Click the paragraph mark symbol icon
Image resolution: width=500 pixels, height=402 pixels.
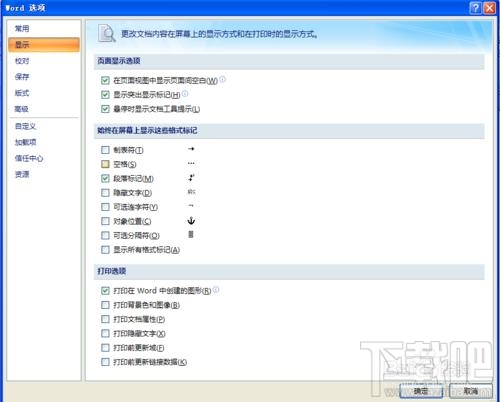191,178
